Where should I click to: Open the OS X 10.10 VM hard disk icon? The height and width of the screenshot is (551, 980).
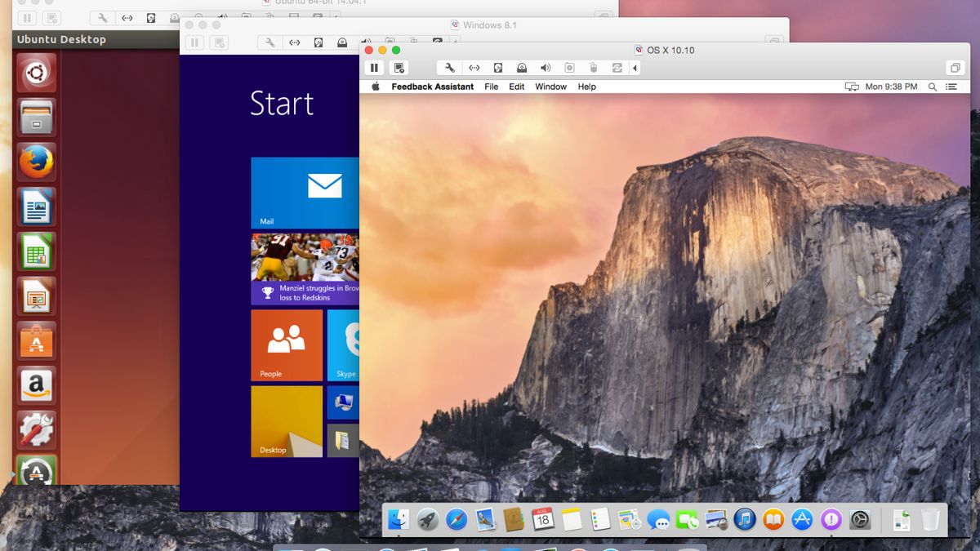(497, 68)
